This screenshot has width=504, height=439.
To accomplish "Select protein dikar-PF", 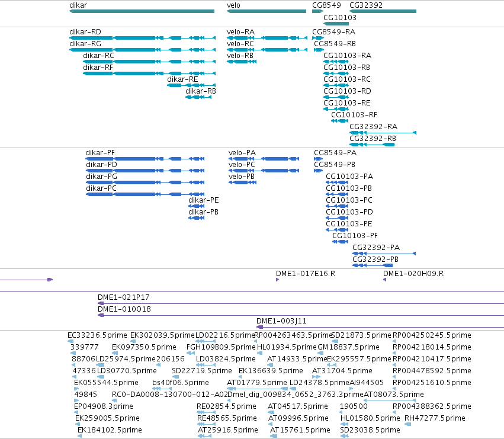I will 145,159.
